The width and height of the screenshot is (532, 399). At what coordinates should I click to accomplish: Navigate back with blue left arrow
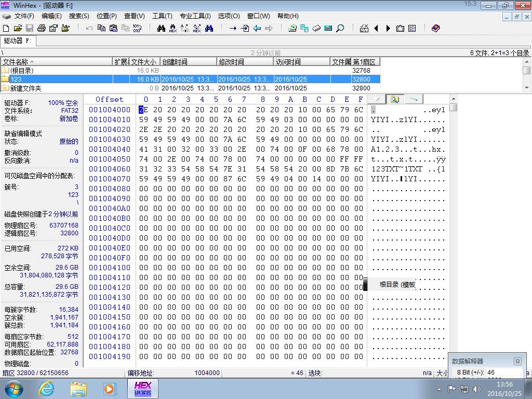[257, 28]
